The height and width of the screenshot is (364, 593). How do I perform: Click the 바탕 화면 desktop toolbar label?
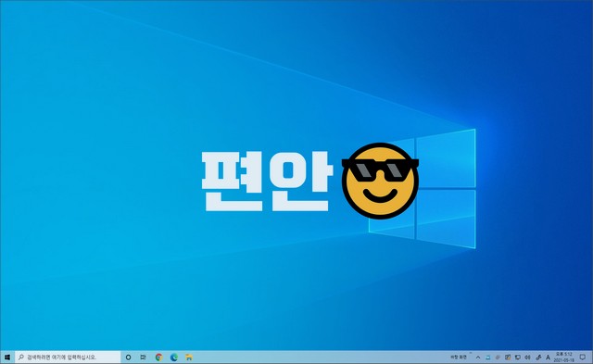pos(459,358)
